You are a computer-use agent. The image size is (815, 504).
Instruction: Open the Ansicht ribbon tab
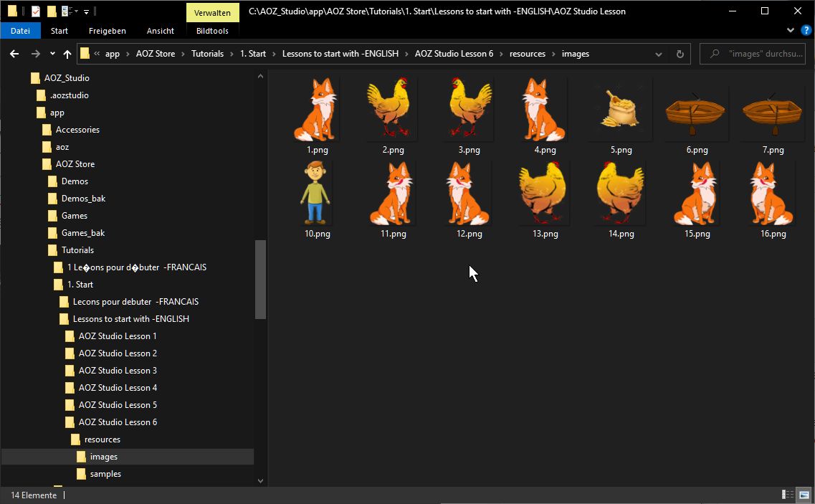click(x=160, y=31)
